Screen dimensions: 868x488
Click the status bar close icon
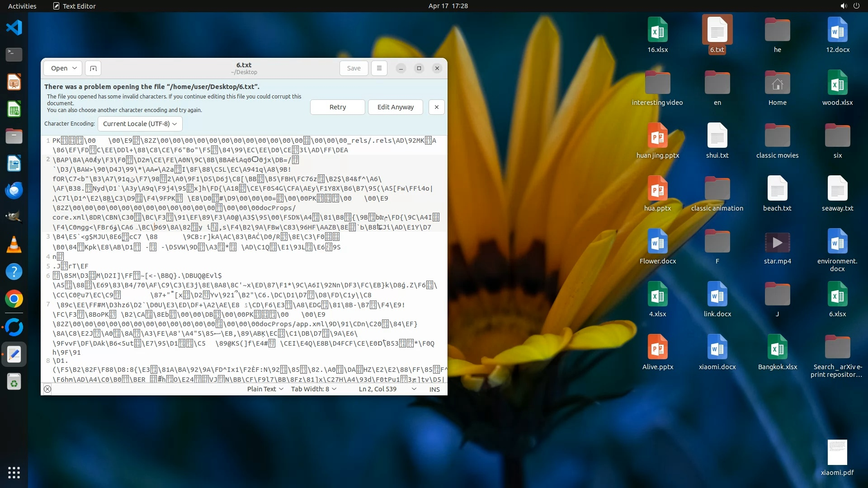pyautogui.click(x=47, y=389)
